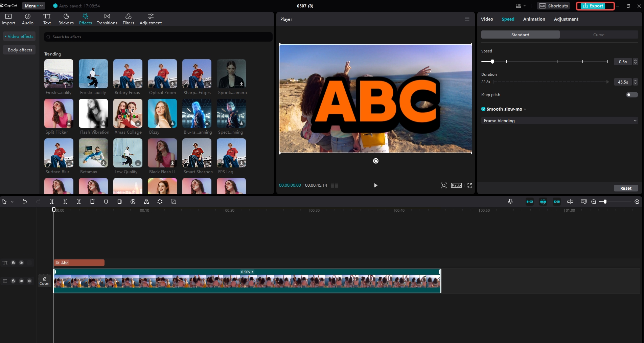Click the Reset button in the Speed panel
644x343 pixels.
pos(626,188)
